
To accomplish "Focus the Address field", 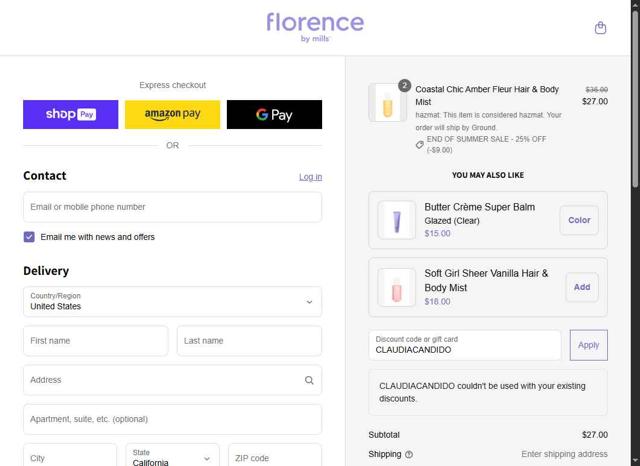I will 172,380.
